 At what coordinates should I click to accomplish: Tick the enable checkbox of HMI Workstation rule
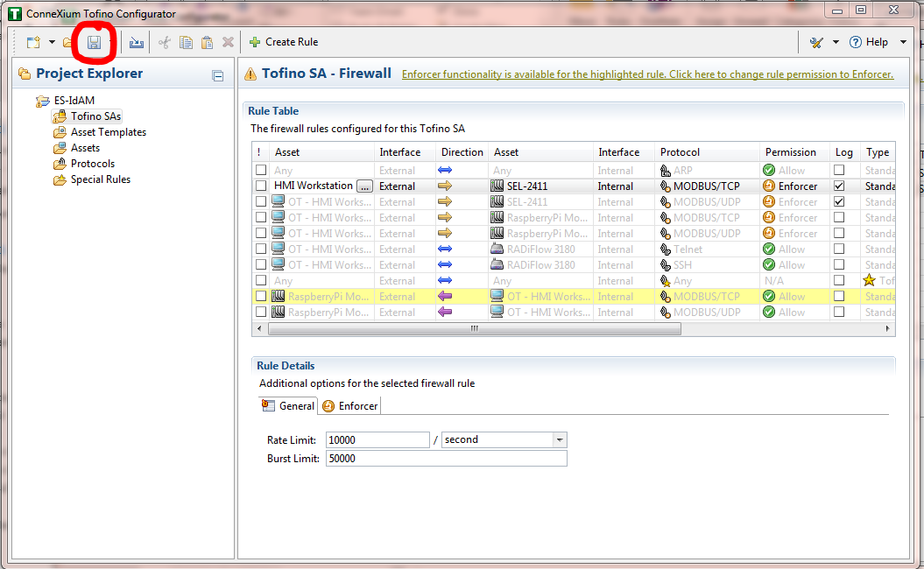coord(261,186)
